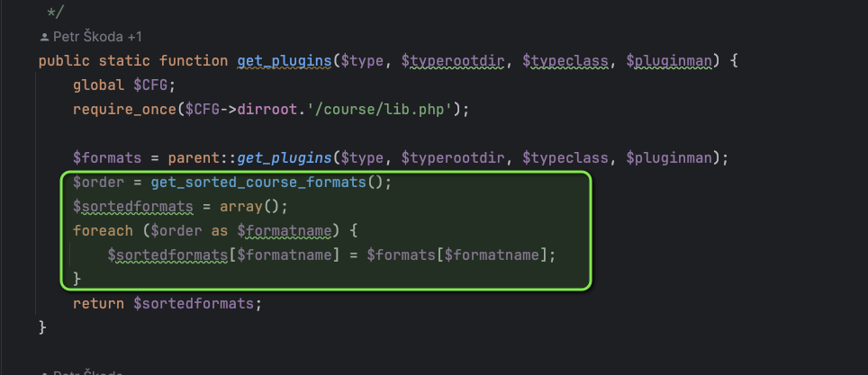
Task: Click the 'static' keyword
Action: [x=124, y=61]
